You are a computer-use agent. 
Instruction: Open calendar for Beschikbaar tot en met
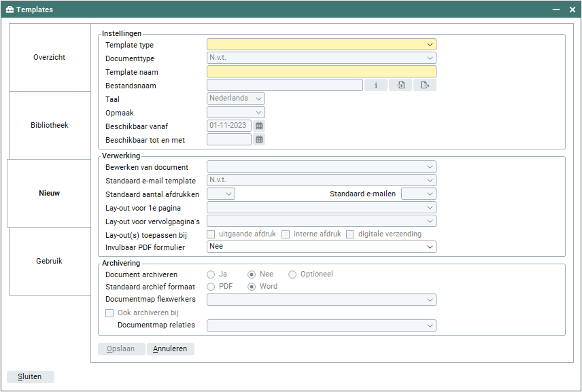coord(259,139)
